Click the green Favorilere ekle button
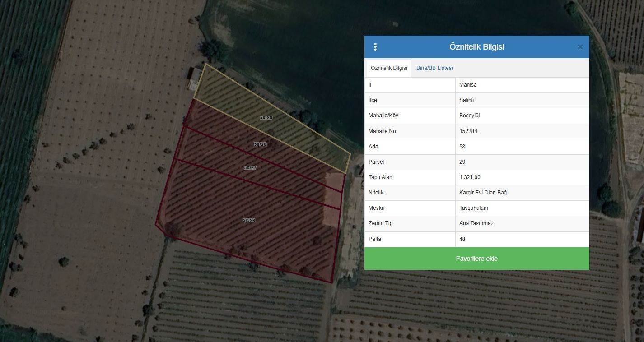644x342 pixels. click(476, 259)
